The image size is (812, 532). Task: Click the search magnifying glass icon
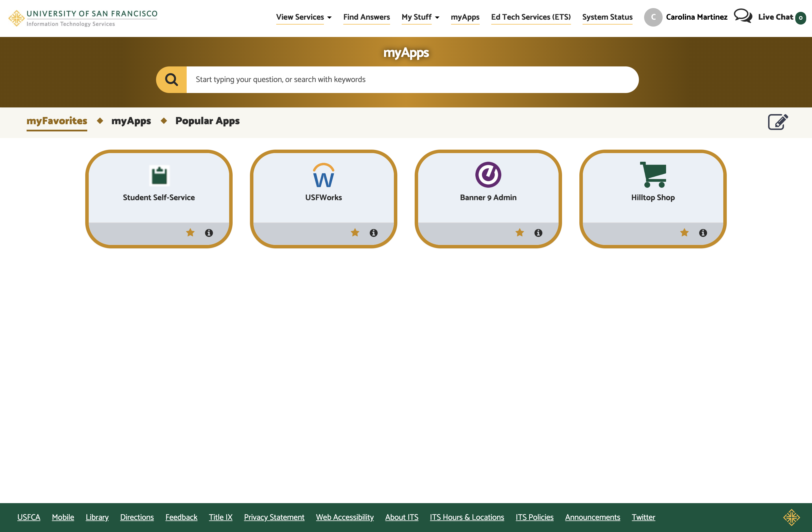pyautogui.click(x=171, y=79)
